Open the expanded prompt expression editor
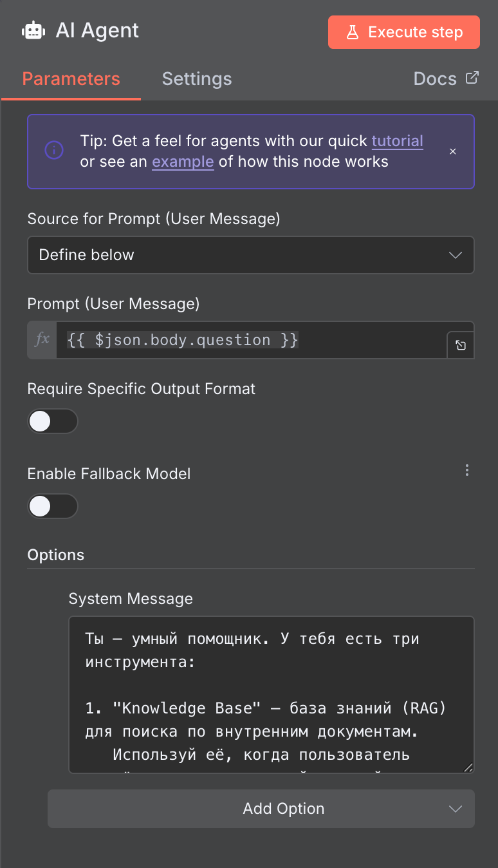 coord(461,346)
